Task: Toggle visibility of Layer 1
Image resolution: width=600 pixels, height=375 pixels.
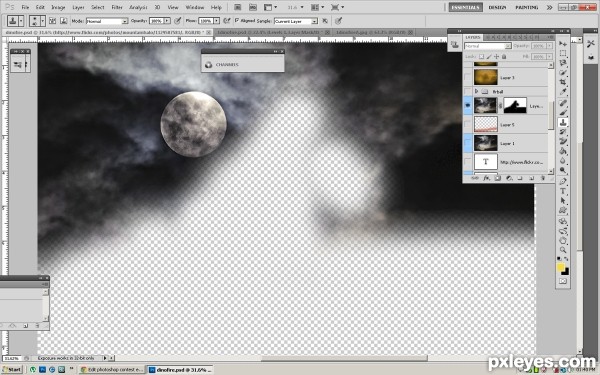Action: tap(468, 143)
